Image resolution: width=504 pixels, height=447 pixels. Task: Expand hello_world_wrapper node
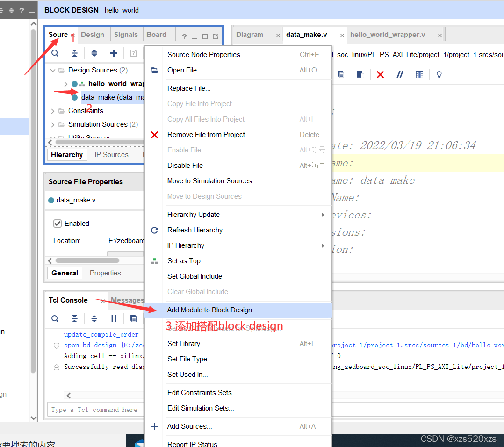pyautogui.click(x=65, y=84)
